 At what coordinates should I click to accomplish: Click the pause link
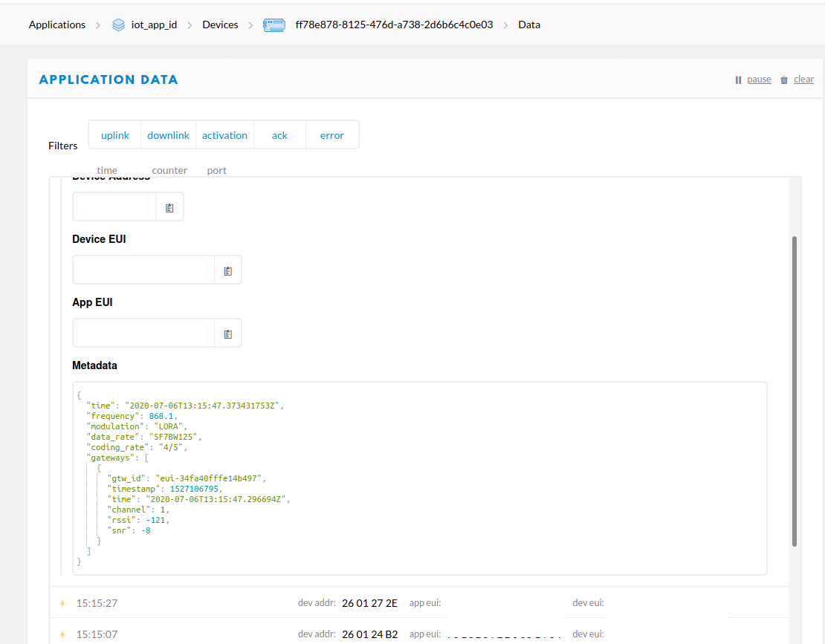click(x=759, y=79)
